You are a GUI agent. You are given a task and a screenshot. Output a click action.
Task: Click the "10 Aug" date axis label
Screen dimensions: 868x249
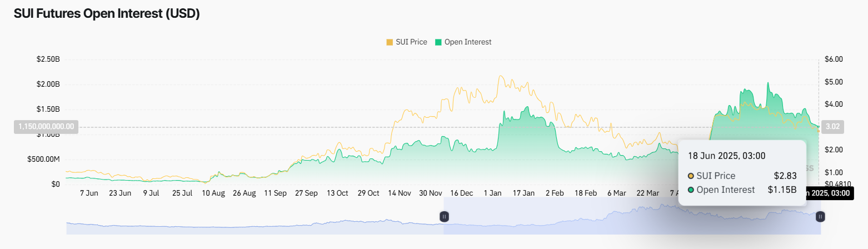click(213, 193)
